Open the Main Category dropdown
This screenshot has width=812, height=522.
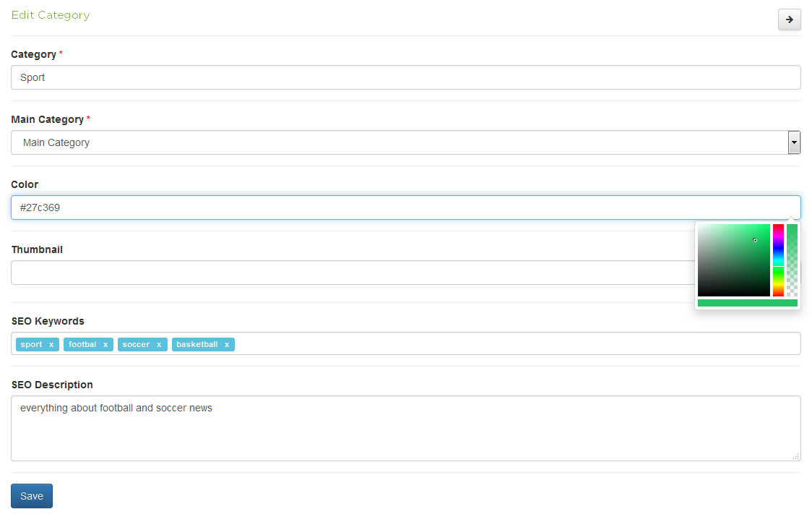click(x=399, y=142)
